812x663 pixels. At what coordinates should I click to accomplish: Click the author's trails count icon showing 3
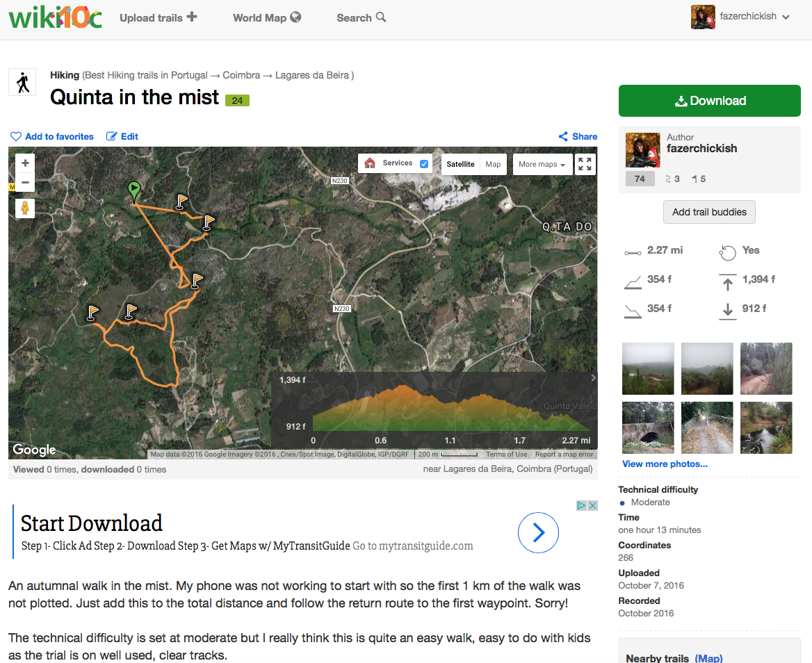668,179
